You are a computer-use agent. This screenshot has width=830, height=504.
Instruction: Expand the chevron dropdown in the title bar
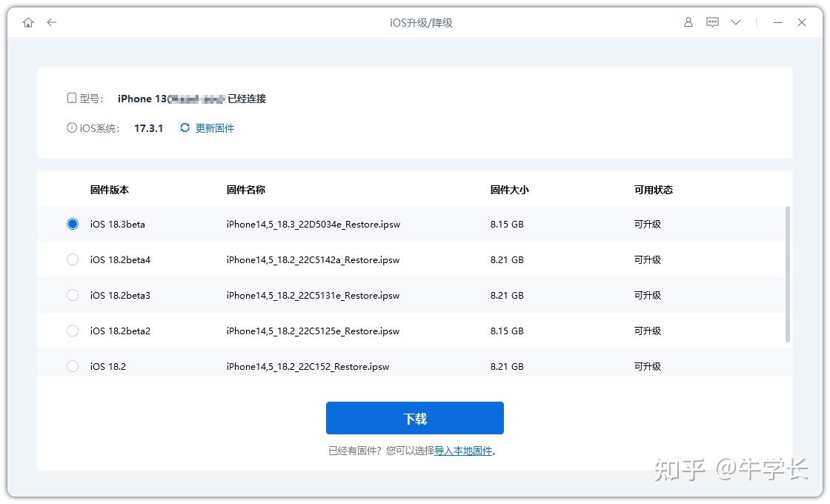pos(736,22)
